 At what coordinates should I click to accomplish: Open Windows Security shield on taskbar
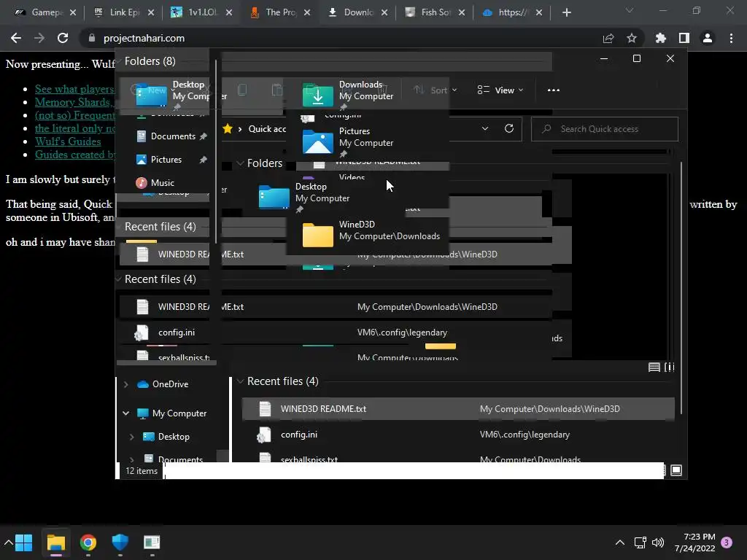click(120, 542)
